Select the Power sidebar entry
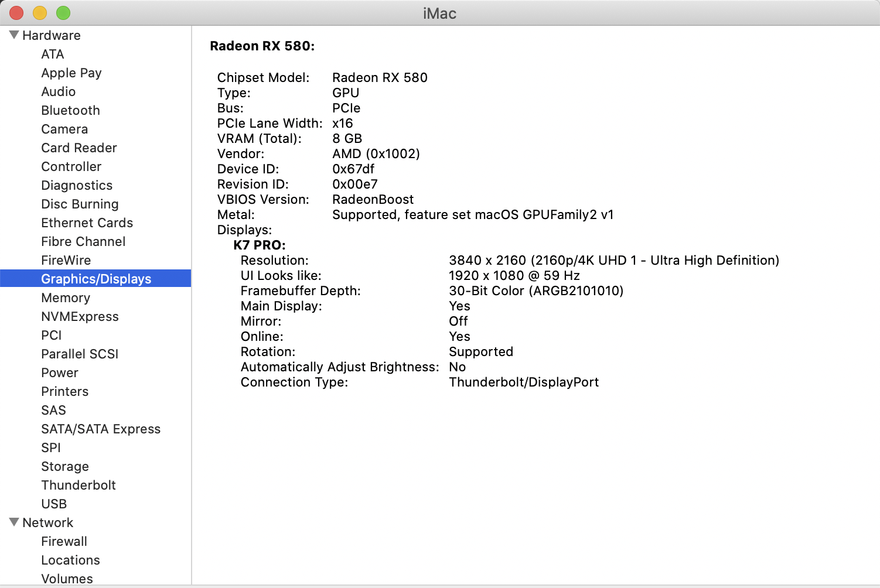Viewport: 880px width, 588px height. pos(59,372)
